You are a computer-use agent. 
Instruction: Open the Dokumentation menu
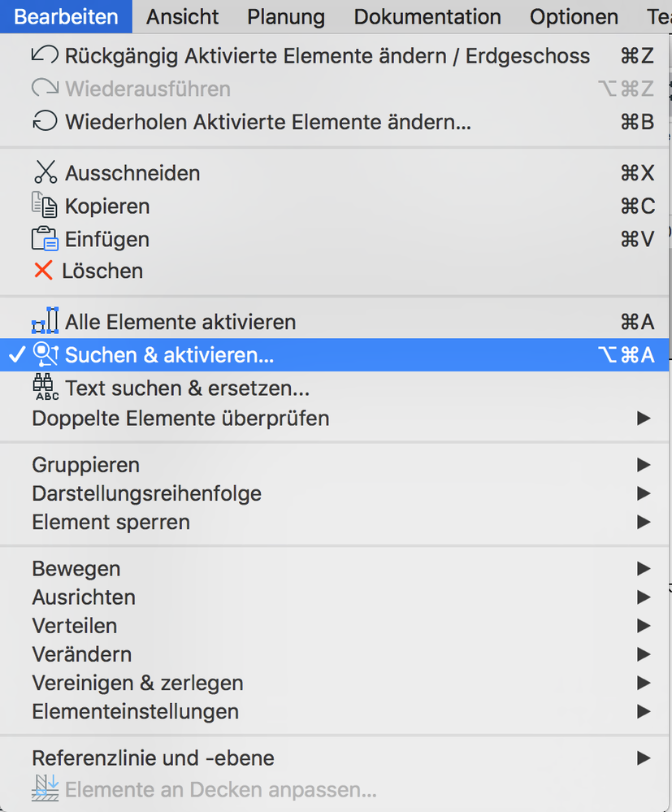pos(427,16)
